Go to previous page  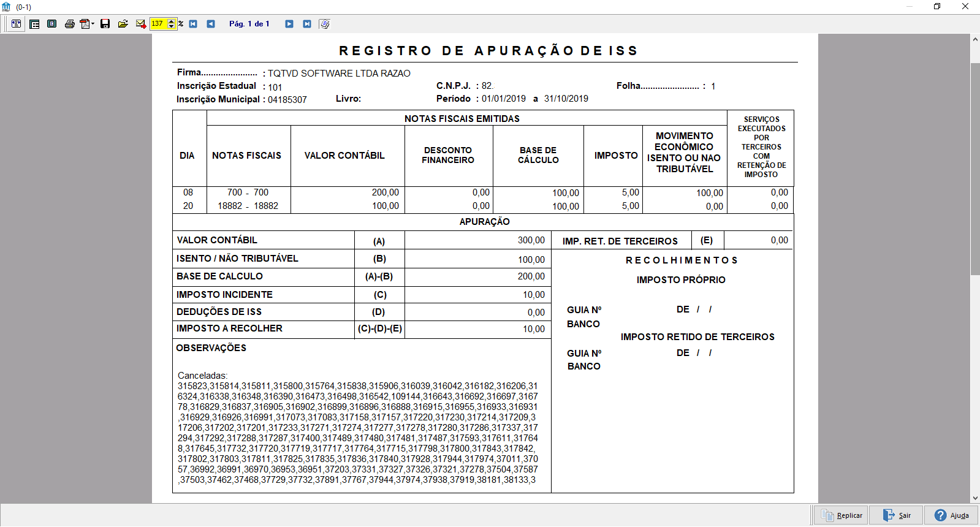coord(211,24)
